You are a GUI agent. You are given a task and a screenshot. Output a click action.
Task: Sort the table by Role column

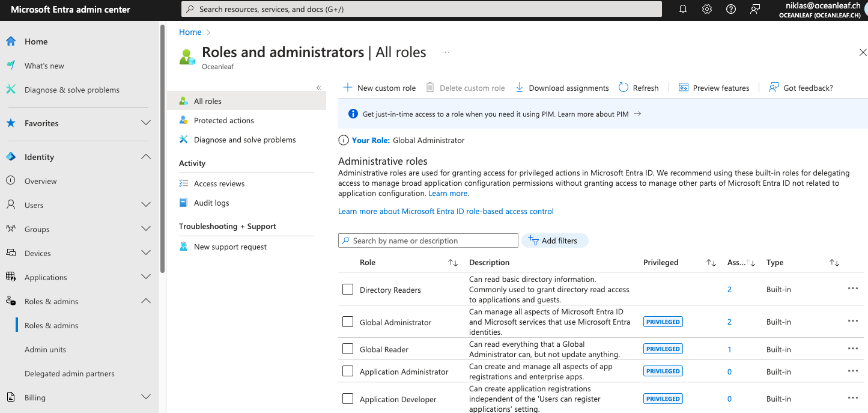click(x=453, y=263)
